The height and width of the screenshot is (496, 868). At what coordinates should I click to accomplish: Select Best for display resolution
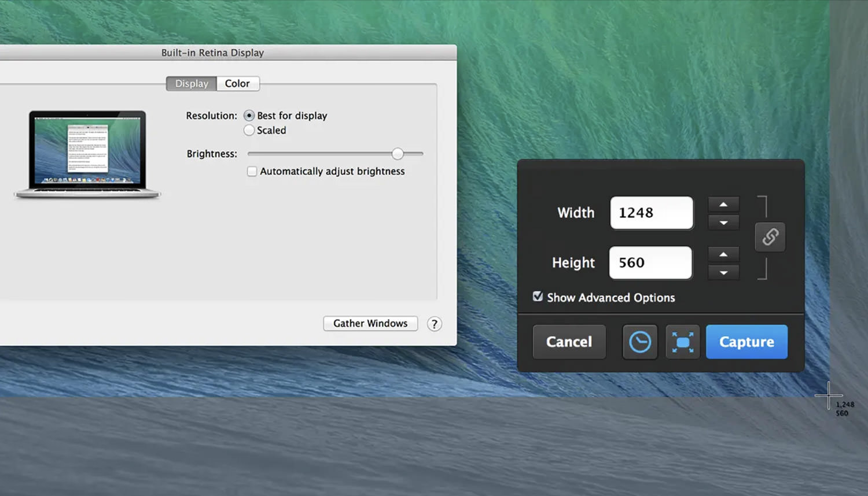pos(249,116)
